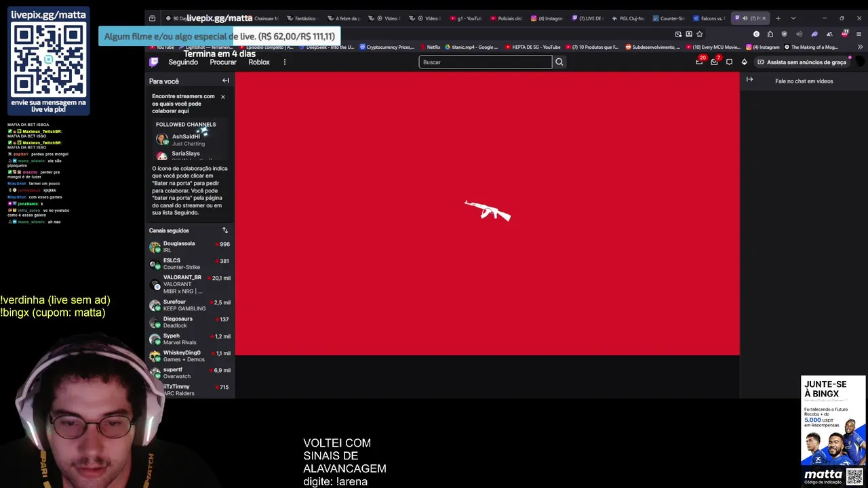Open the whispers chat bubble icon

point(729,62)
